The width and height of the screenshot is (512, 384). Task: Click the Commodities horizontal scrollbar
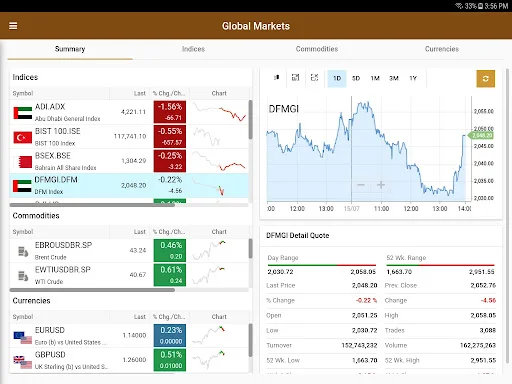point(92,290)
